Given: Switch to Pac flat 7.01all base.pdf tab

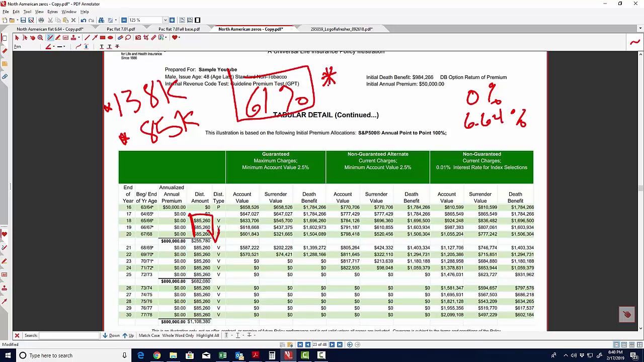Looking at the screenshot, I should click(179, 29).
